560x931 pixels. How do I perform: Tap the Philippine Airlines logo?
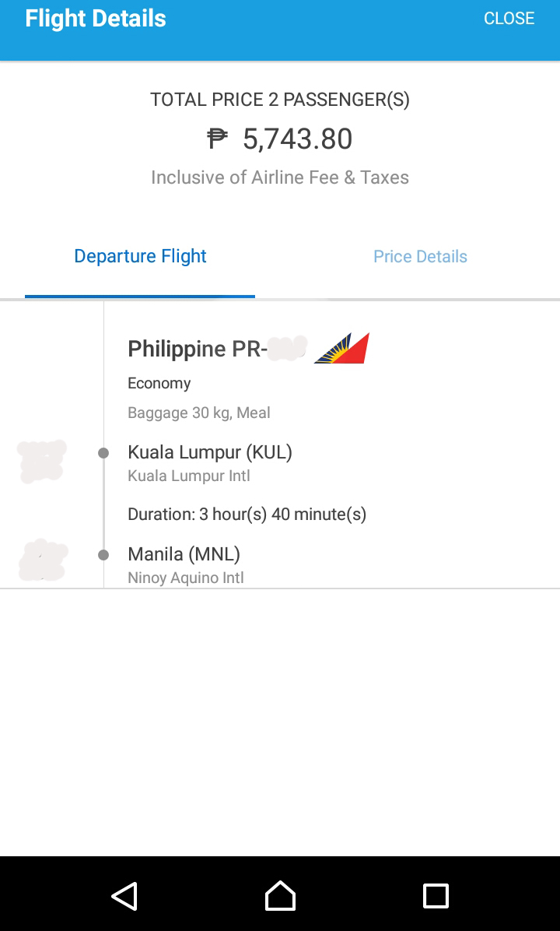tap(341, 348)
